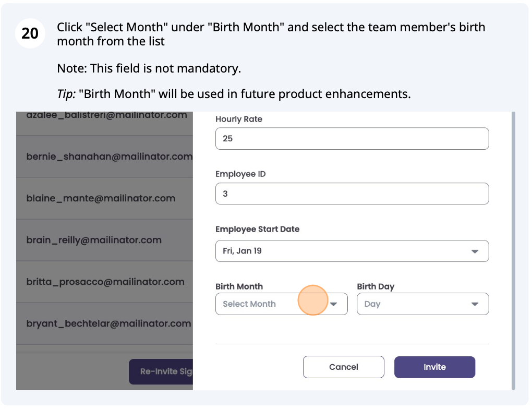Screen dimensions: 532x409
Task: Click the caret arrow in Birth Day field
Action: (x=475, y=304)
